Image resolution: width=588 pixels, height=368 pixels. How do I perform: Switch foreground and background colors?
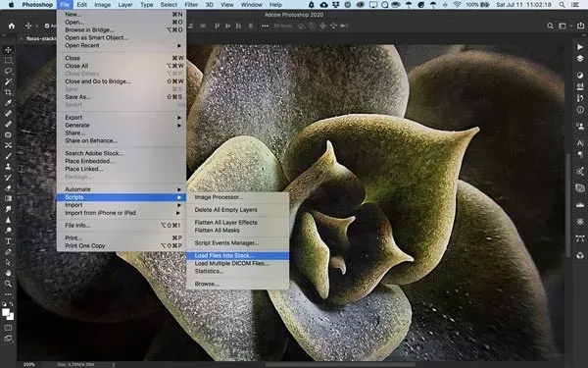12,303
